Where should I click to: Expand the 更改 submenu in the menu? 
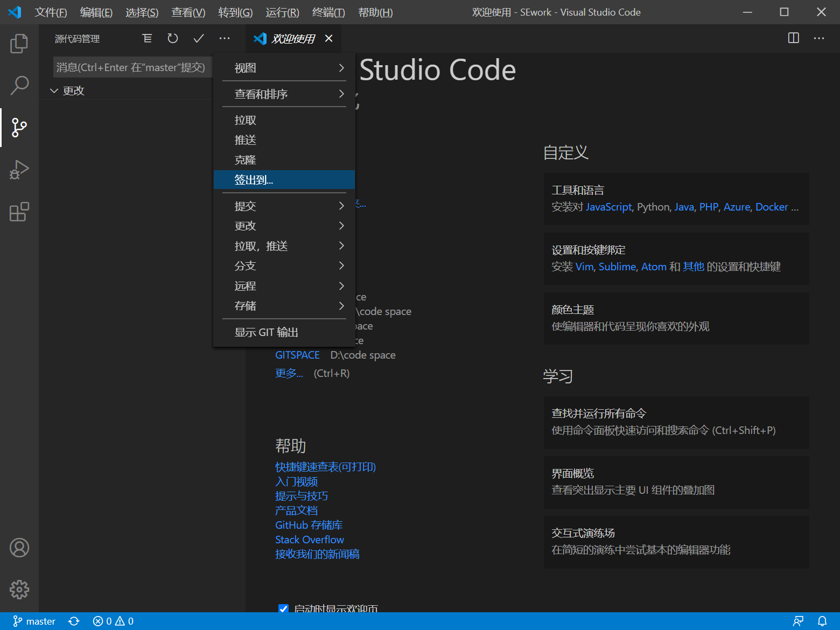284,226
